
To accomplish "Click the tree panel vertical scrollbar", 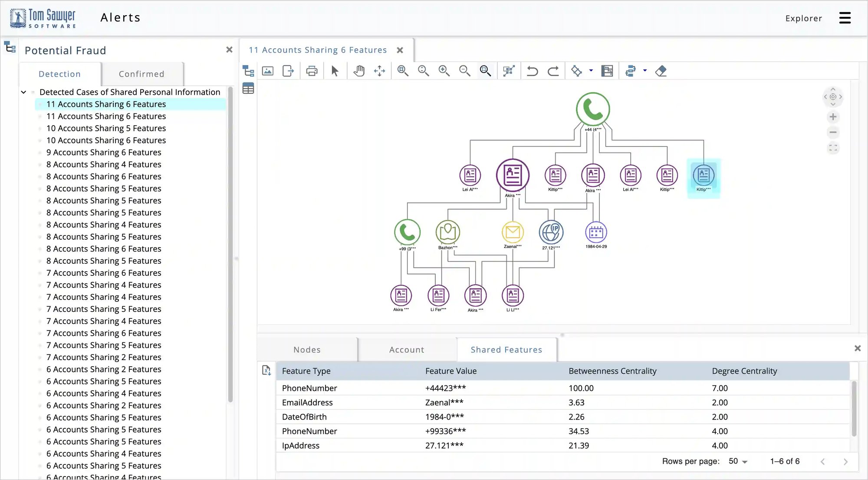I will click(x=230, y=245).
